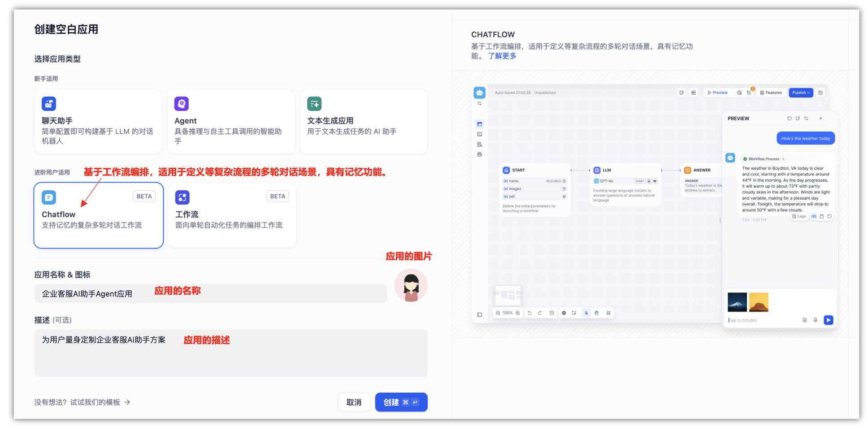
Task: Open the 没有想法？试试我们的模板 link
Action: coord(82,402)
